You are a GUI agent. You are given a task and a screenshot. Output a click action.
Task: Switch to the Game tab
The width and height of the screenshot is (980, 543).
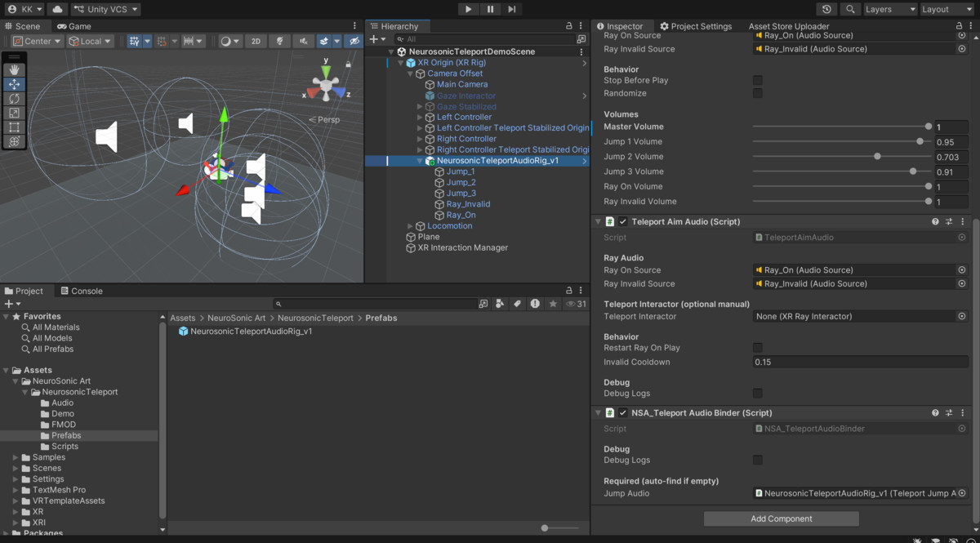[x=72, y=25]
